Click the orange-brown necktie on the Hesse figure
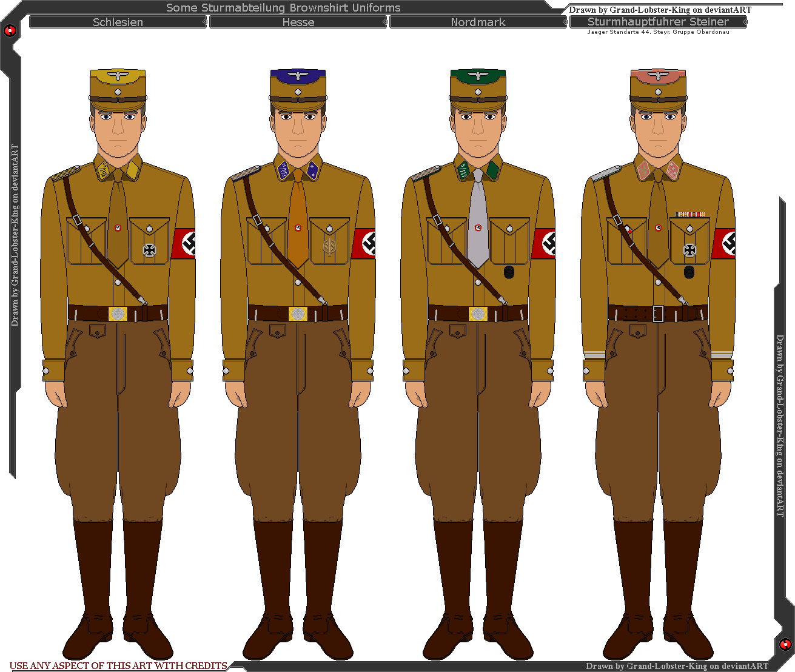The height and width of the screenshot is (672, 795). [x=298, y=218]
